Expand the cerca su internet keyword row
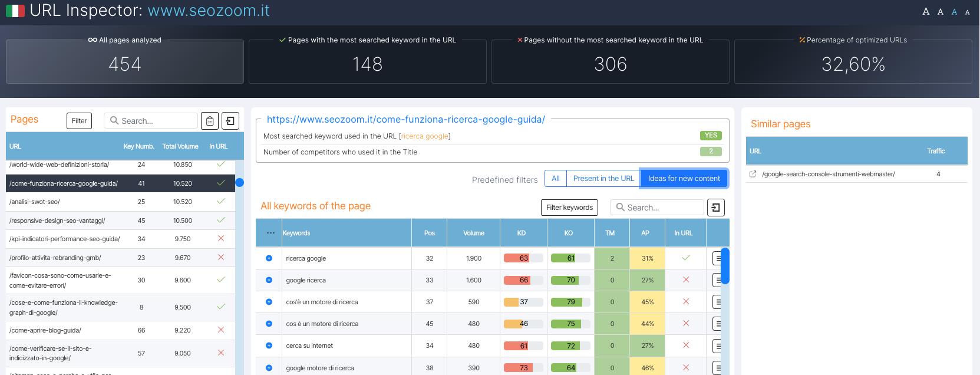Viewport: 980px width, 375px height. click(269, 346)
